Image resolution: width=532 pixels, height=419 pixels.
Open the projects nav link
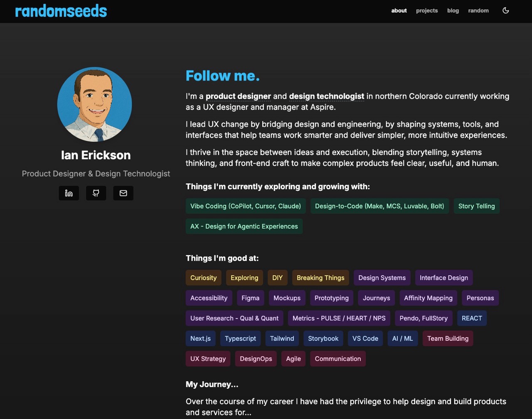click(427, 11)
